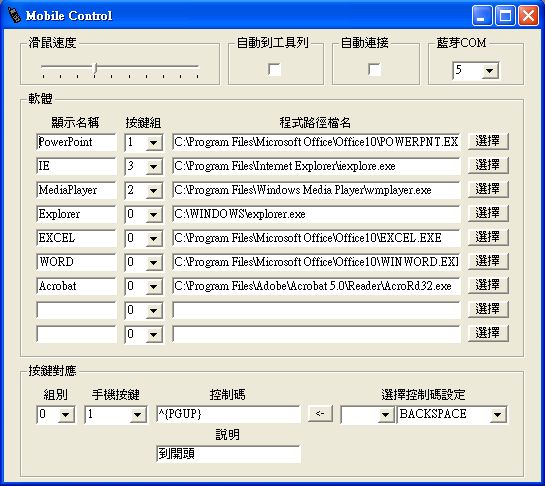Open the 按鍵組 dropdown in last empty row
Viewport: 545px width, 486px height.
[153, 334]
